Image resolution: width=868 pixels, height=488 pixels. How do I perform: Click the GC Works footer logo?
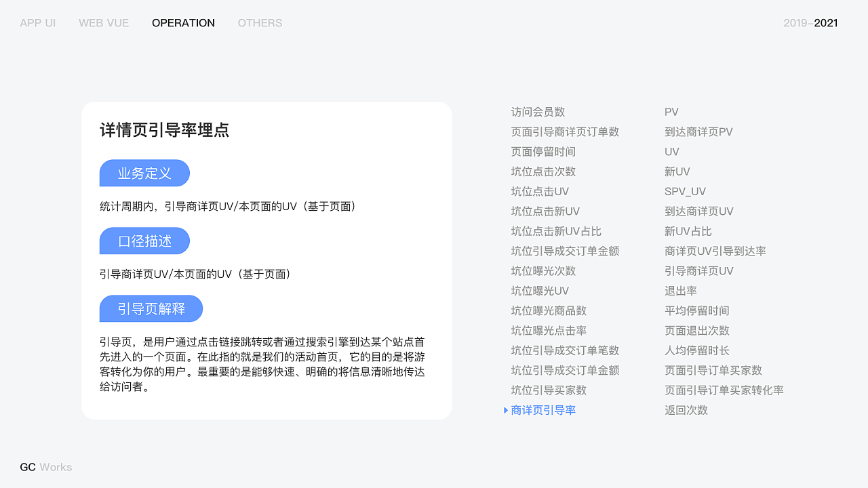point(45,467)
